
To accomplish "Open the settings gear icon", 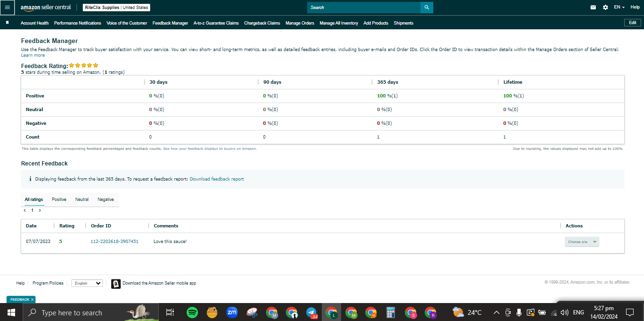I will [606, 8].
